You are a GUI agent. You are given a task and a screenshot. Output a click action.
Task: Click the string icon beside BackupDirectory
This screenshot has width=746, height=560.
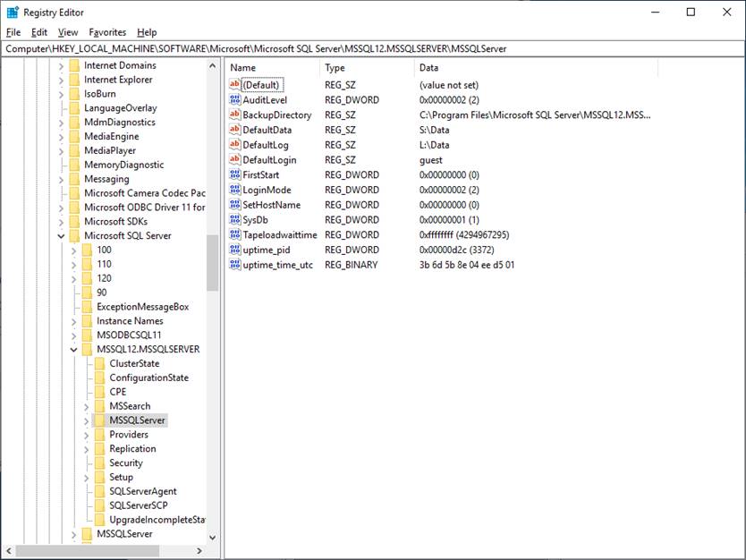[234, 115]
